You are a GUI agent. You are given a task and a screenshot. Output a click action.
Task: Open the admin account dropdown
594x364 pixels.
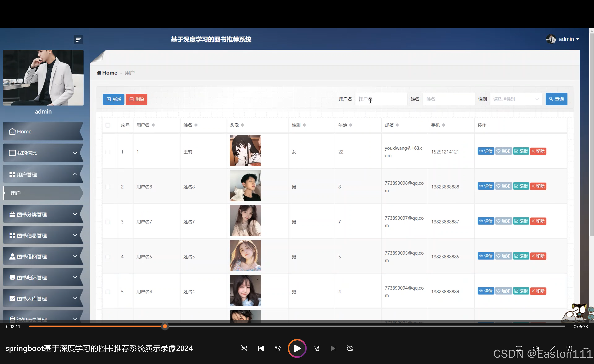click(x=563, y=39)
